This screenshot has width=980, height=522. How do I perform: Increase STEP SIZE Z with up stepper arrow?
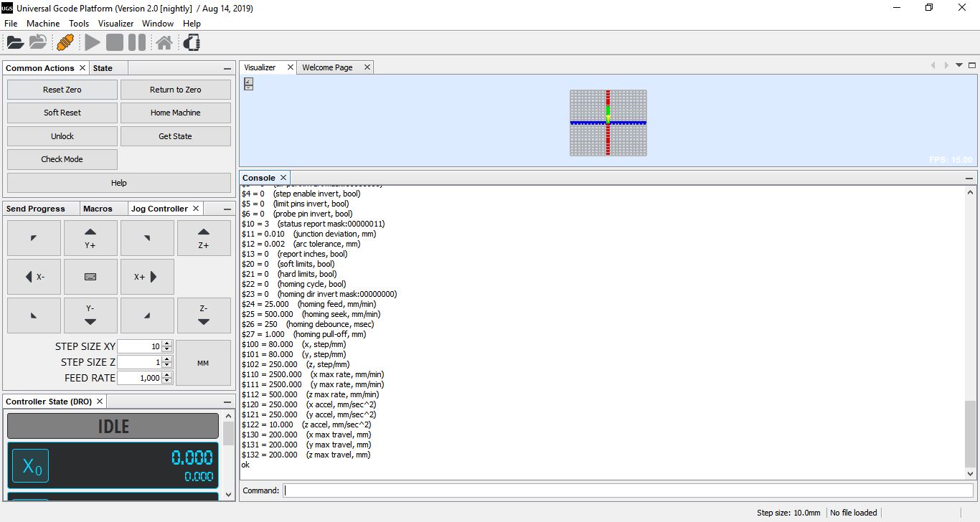pyautogui.click(x=167, y=359)
